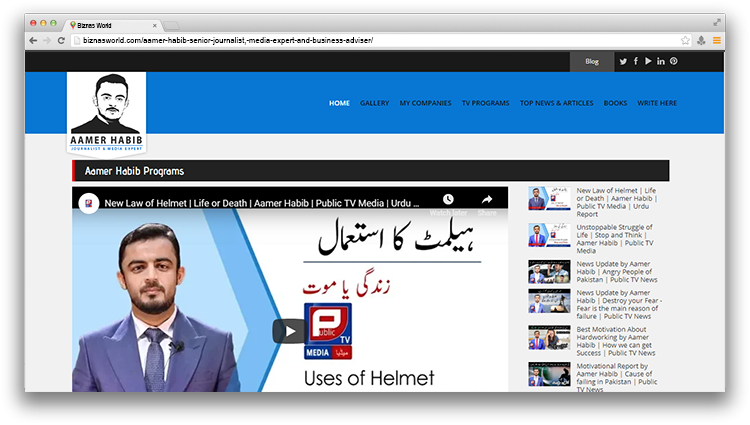Open the Chrome hamburger menu
Screen dimensions: 750x425
pyautogui.click(x=717, y=41)
